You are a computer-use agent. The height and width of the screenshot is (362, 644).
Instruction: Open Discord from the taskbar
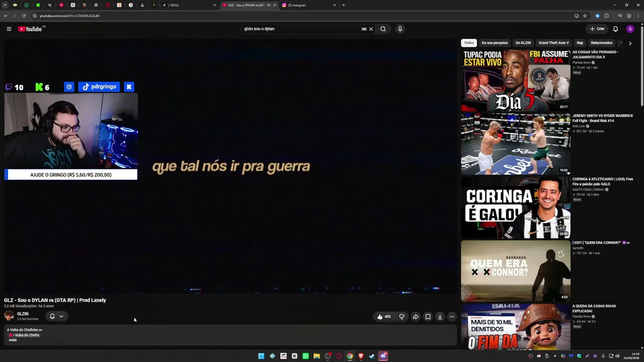383,356
